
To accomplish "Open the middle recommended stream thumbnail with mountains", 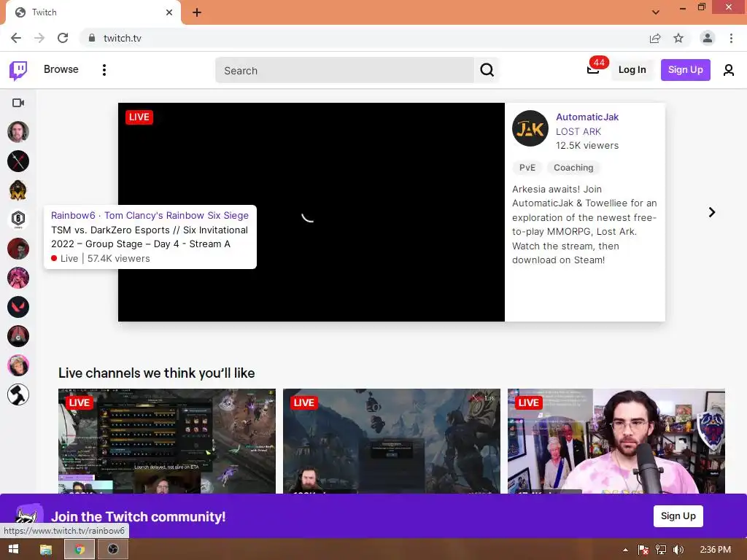I will point(392,441).
